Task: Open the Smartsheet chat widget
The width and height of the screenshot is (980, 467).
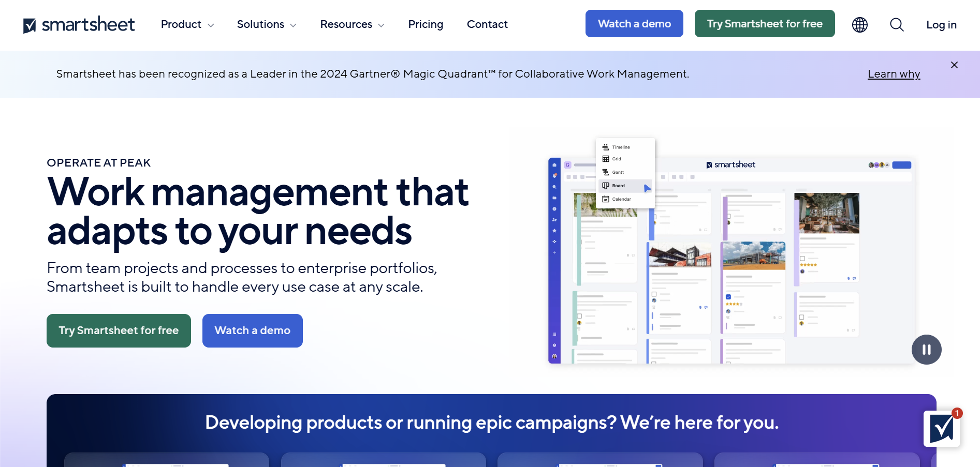Action: tap(942, 429)
